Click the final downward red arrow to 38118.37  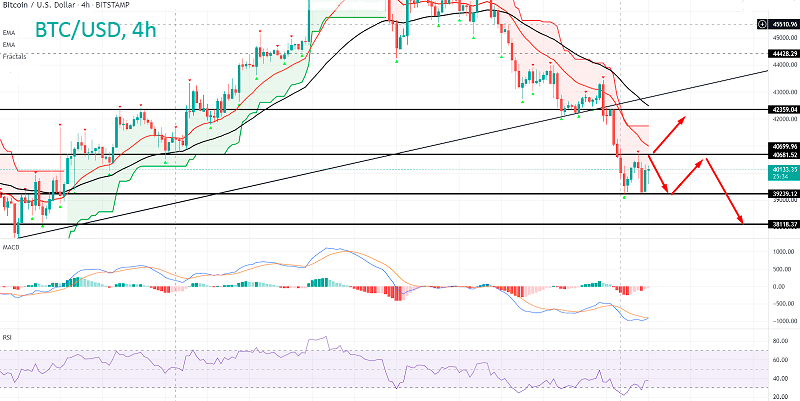tap(727, 190)
